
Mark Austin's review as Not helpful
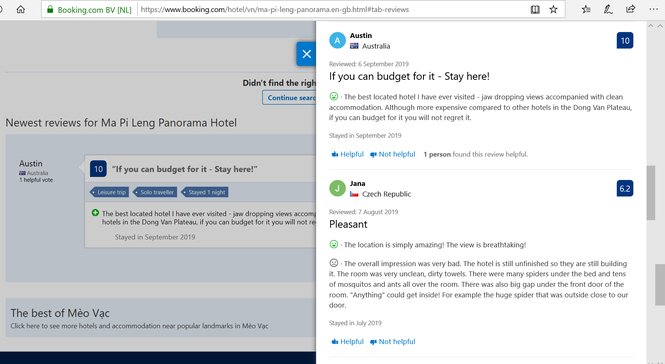[393, 154]
